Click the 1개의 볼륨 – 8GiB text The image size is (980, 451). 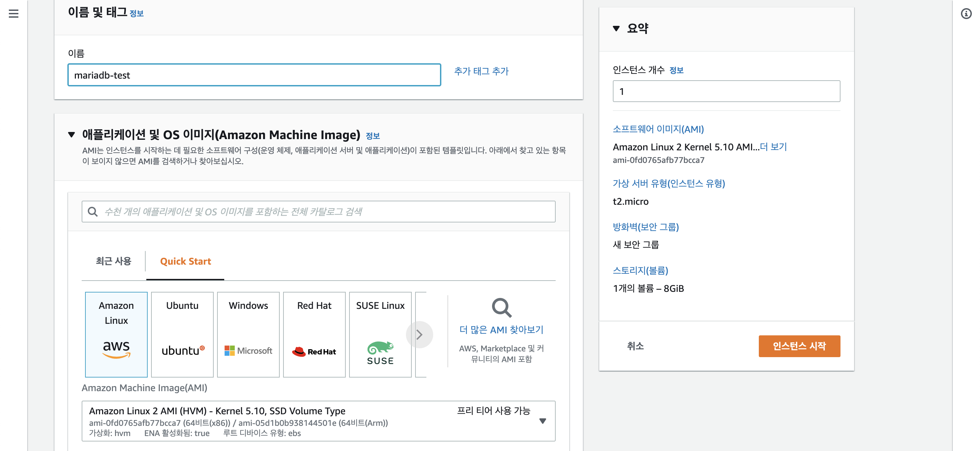pos(648,289)
